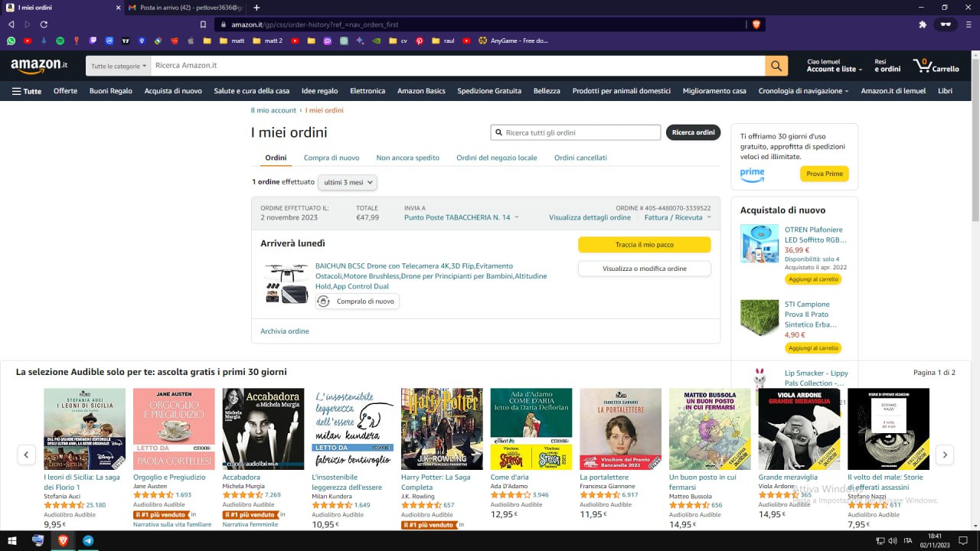Click the orange search magnifier button
Viewport: 980px width, 551px height.
click(x=776, y=66)
